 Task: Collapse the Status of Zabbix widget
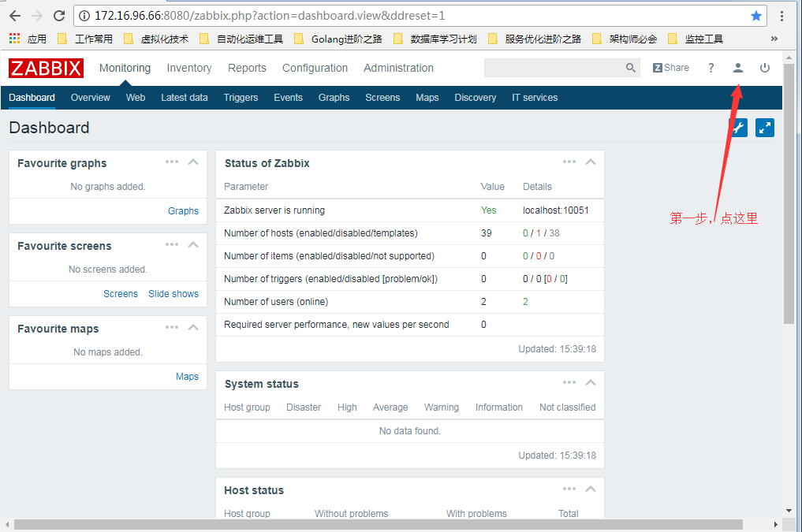pos(591,162)
